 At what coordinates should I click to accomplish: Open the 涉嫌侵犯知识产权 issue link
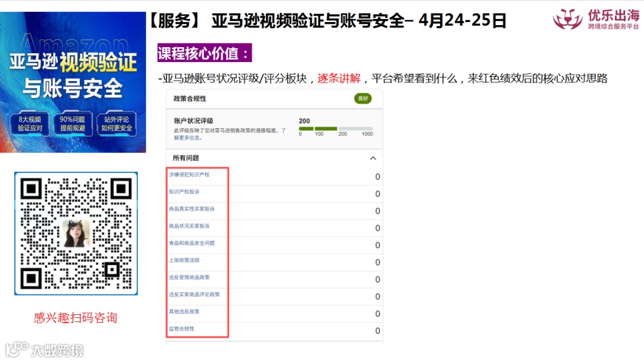tap(190, 175)
